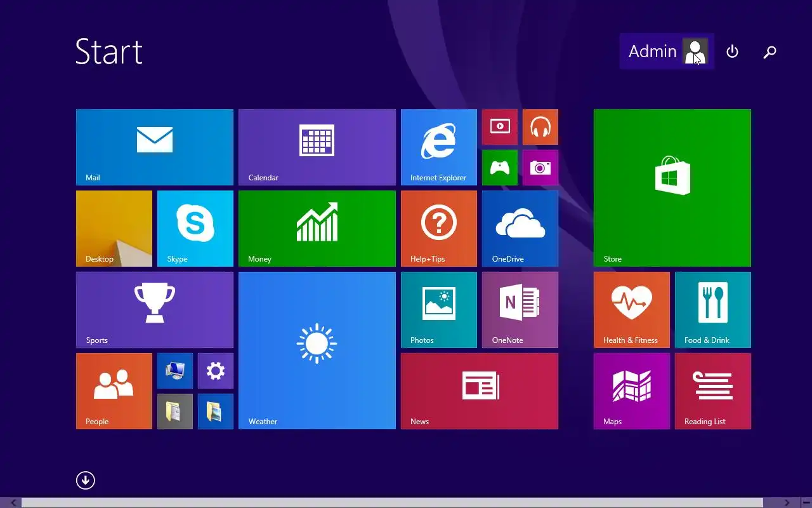Open the People tile
This screenshot has height=508, width=812.
(114, 391)
